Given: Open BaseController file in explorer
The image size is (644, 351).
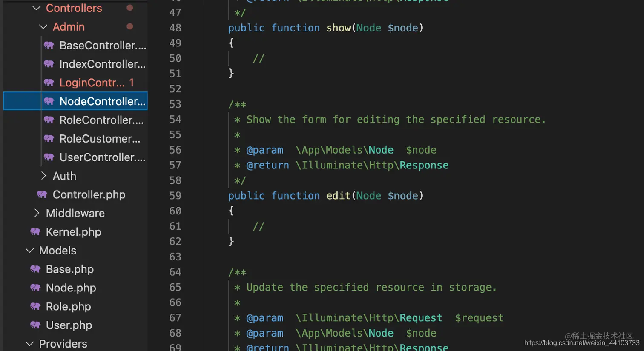Looking at the screenshot, I should click(x=103, y=45).
